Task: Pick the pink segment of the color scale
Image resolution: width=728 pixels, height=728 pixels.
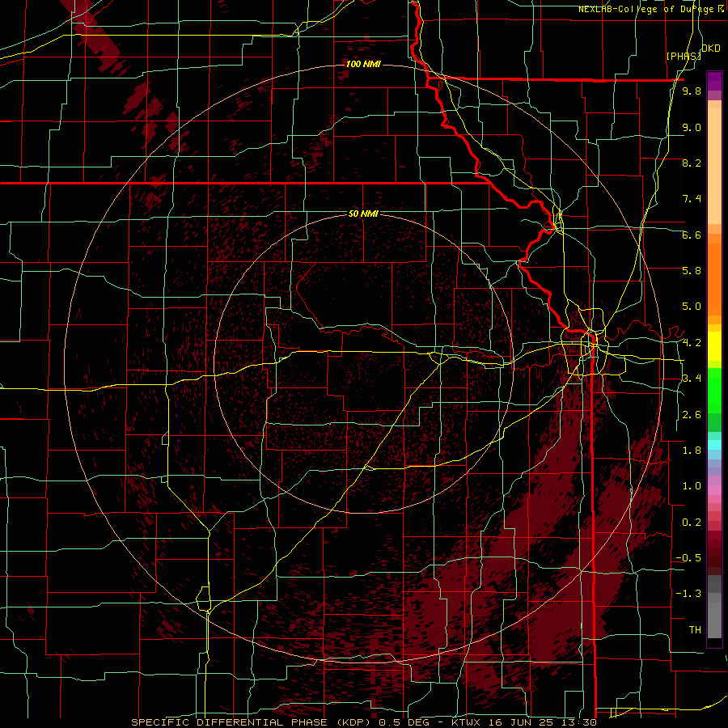Action: (714, 490)
